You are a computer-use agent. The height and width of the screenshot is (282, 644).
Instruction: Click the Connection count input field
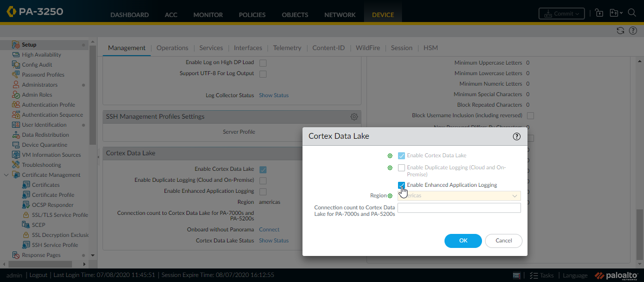point(459,208)
